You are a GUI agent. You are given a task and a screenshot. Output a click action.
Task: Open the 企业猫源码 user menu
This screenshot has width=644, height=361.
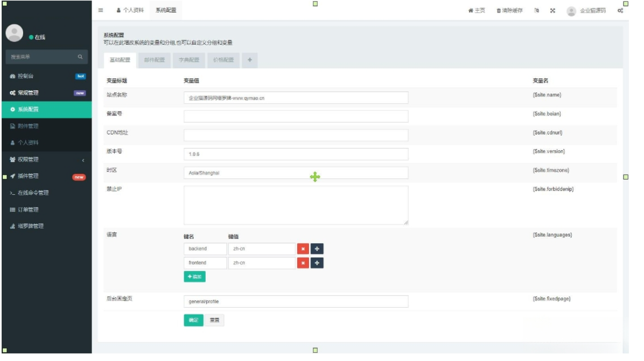586,11
